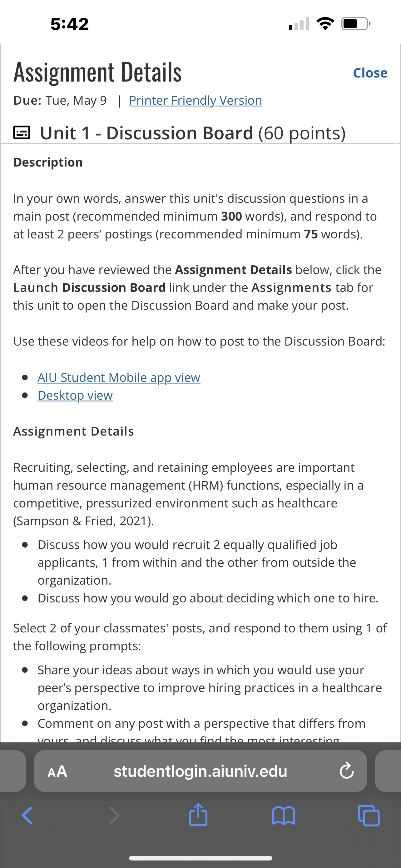Tap the discussion board icon beside Unit 1
This screenshot has width=401, height=868.
22,133
